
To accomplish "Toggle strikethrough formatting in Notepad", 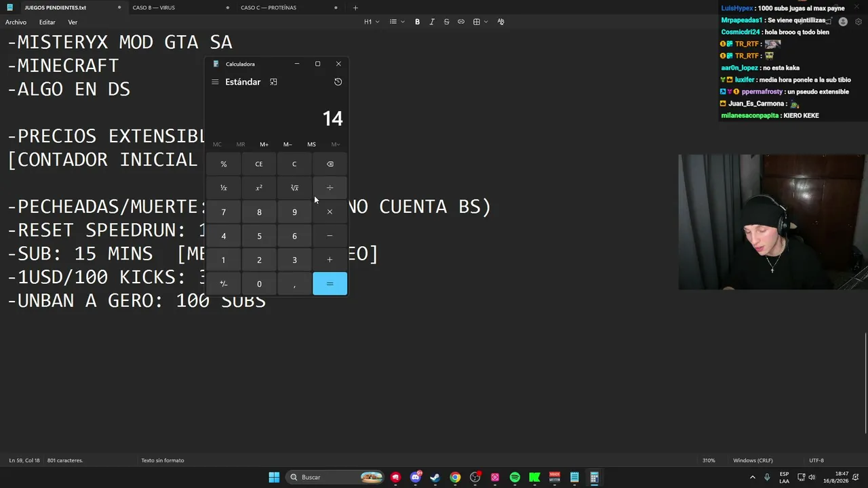I will coord(446,22).
